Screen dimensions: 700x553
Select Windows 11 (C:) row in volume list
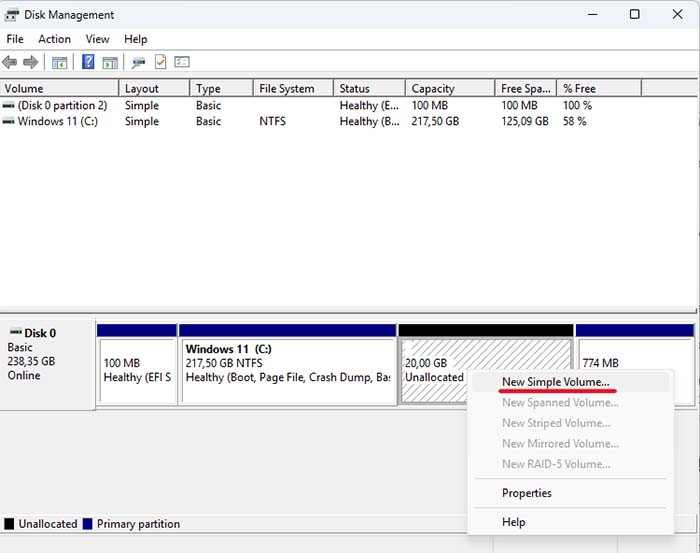(58, 122)
